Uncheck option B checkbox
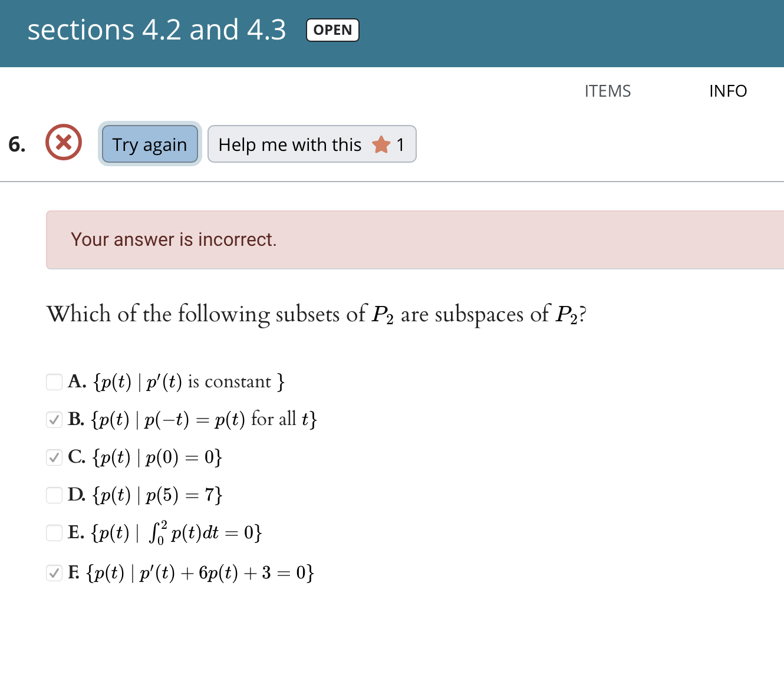This screenshot has width=784, height=698. click(x=54, y=420)
